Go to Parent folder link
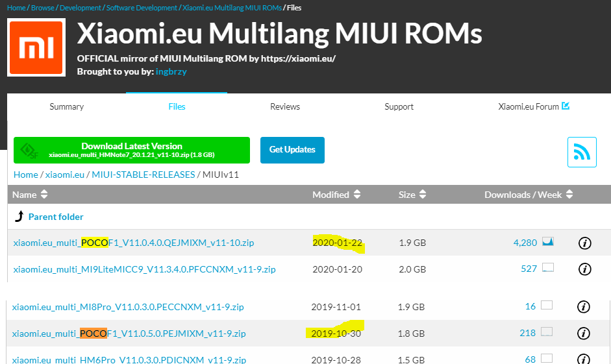Viewport: 611px width, 364px height. coord(56,217)
